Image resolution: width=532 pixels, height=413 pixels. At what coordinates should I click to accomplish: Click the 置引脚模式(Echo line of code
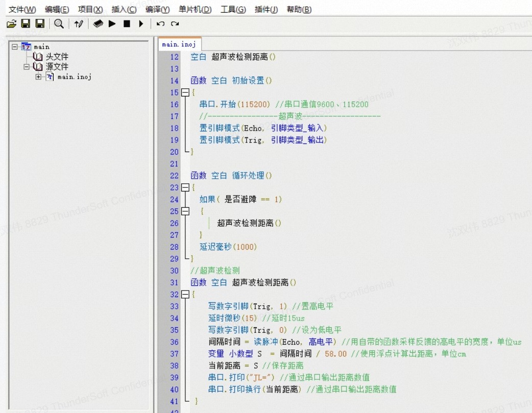[263, 128]
